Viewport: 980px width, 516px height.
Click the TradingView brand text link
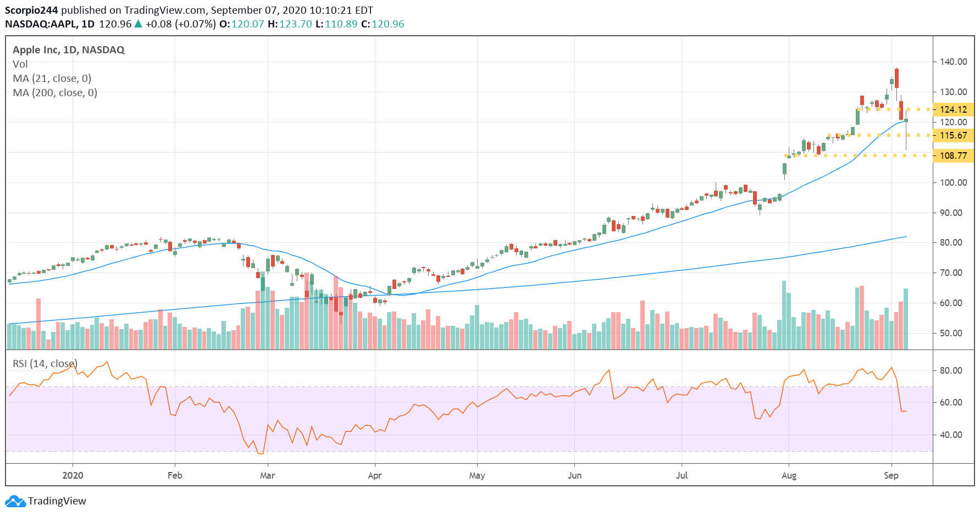coord(57,501)
